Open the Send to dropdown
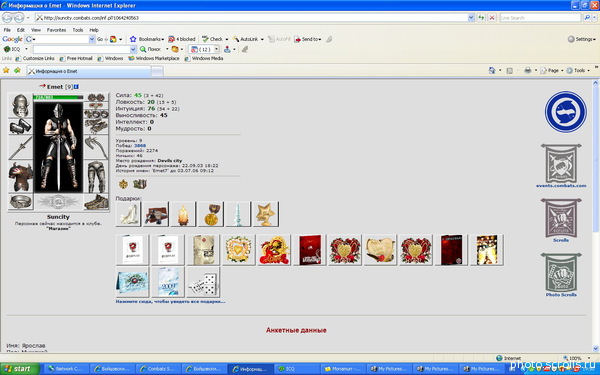Viewport: 600px width, 375px height. point(308,39)
